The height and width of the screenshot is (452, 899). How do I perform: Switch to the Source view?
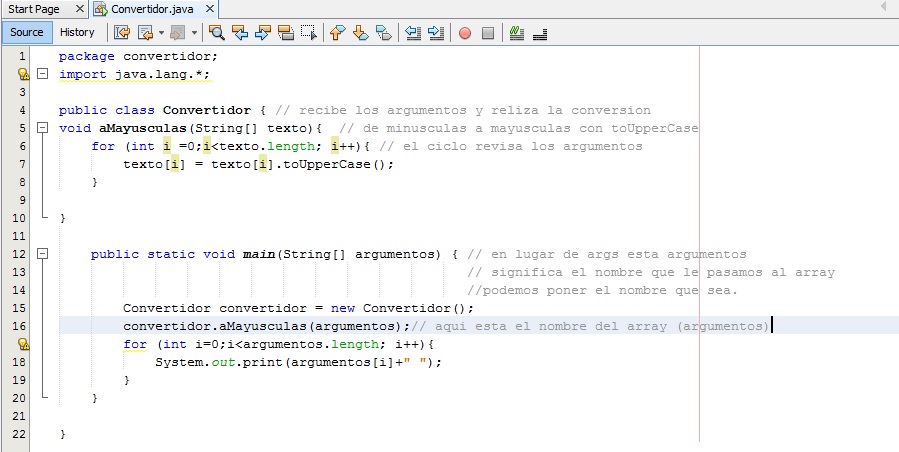[x=26, y=32]
